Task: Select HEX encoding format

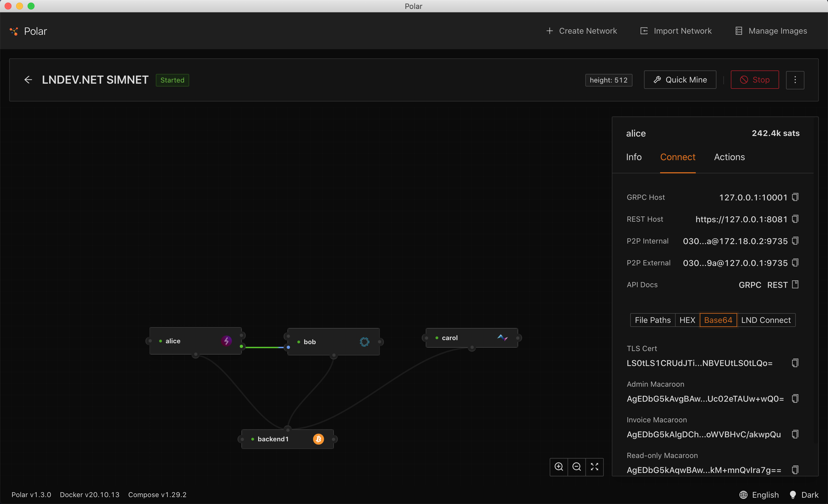Action: point(687,320)
